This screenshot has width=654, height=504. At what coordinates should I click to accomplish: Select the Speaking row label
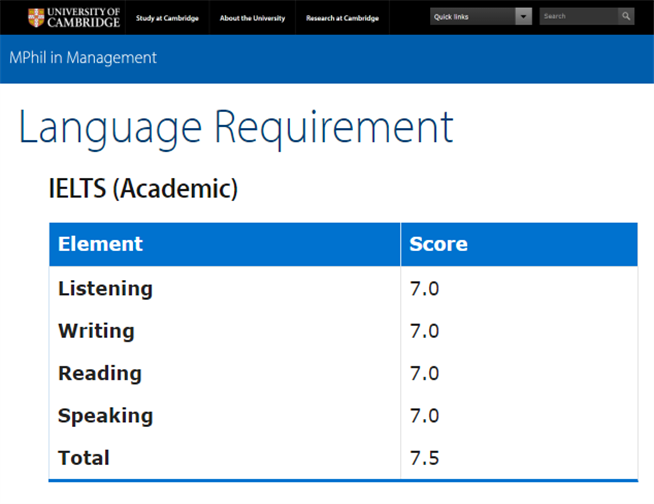click(x=106, y=416)
